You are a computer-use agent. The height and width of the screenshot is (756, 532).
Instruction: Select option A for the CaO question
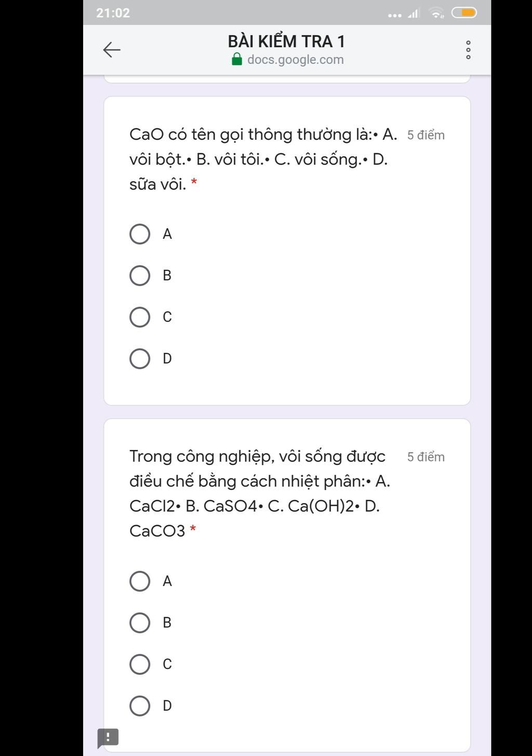[140, 234]
